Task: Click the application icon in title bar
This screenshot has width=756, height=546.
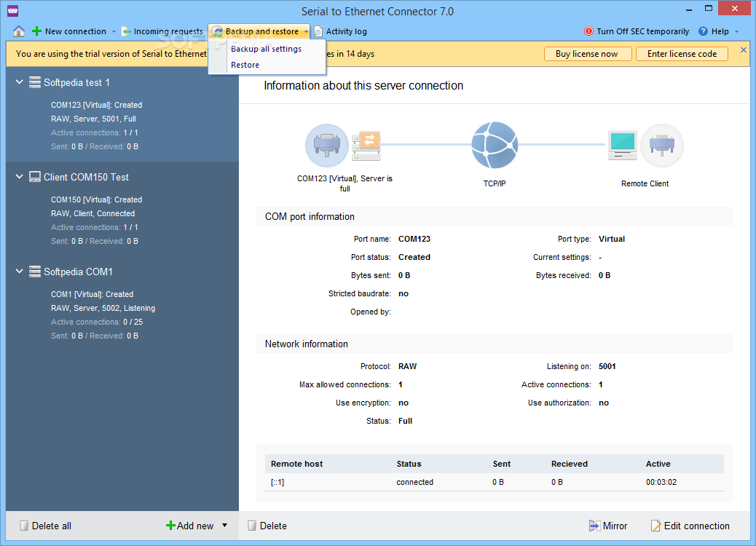Action: [13, 10]
